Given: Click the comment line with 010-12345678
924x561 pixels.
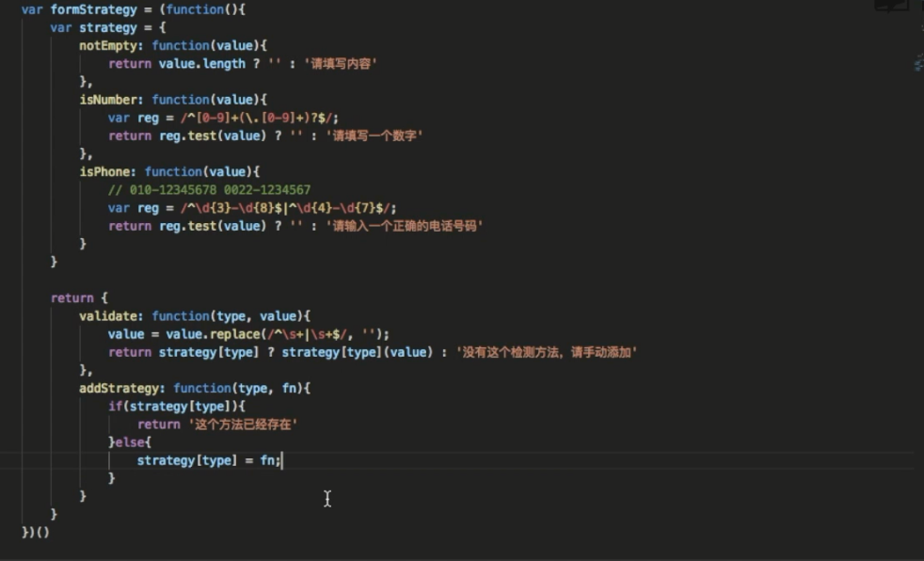Looking at the screenshot, I should click(x=209, y=190).
